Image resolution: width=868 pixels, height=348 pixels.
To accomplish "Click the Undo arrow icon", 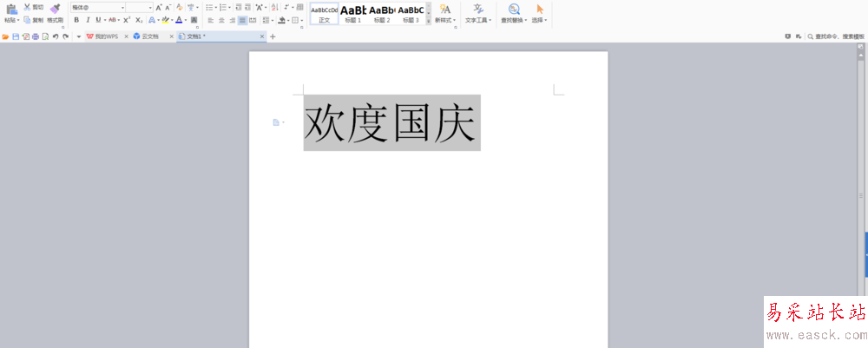I will coord(56,36).
